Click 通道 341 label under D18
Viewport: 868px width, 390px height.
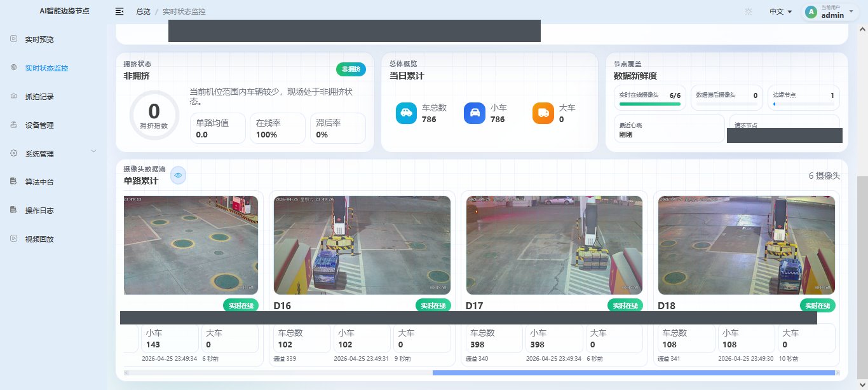point(668,359)
